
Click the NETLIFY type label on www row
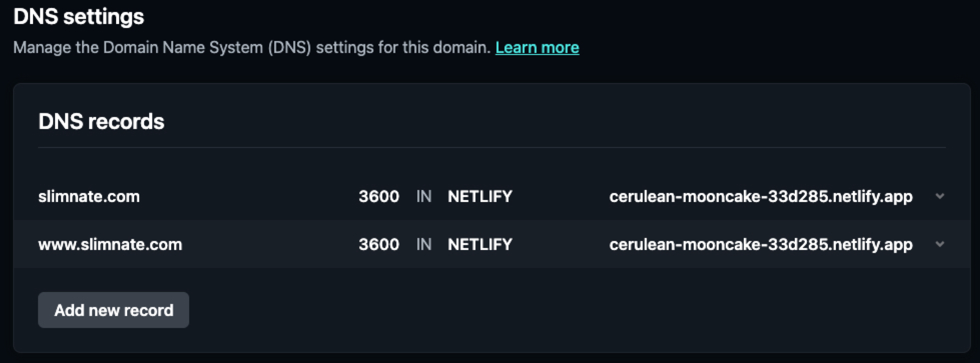[x=479, y=244]
